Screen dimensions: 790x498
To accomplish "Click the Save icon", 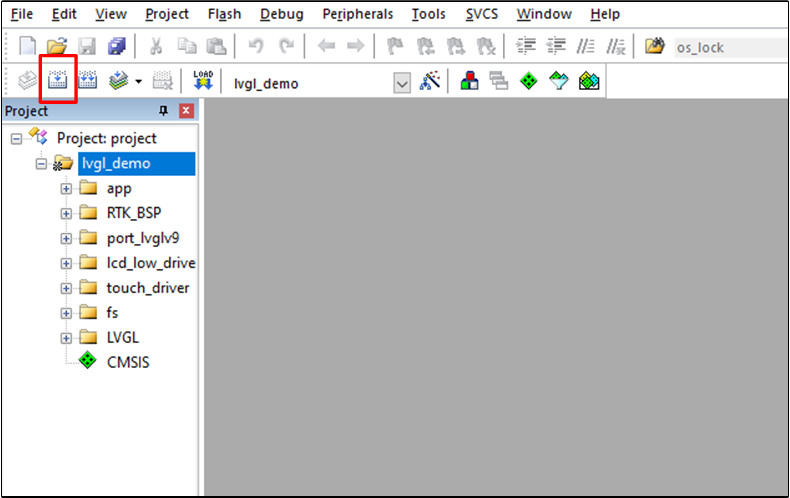I will click(87, 46).
